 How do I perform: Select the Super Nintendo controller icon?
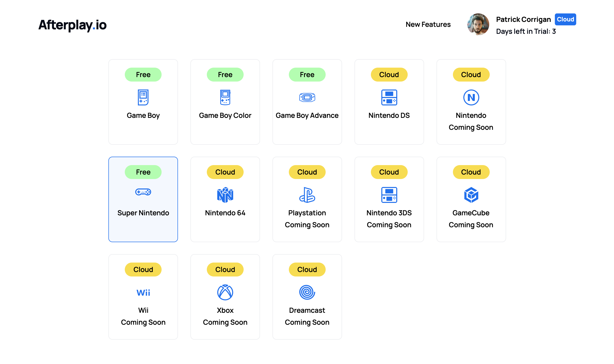point(143,192)
